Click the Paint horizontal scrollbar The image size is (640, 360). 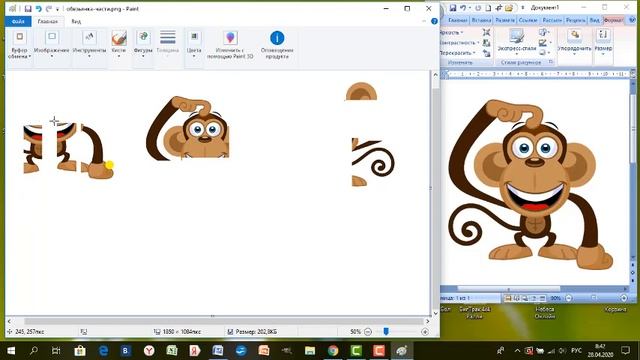220,321
